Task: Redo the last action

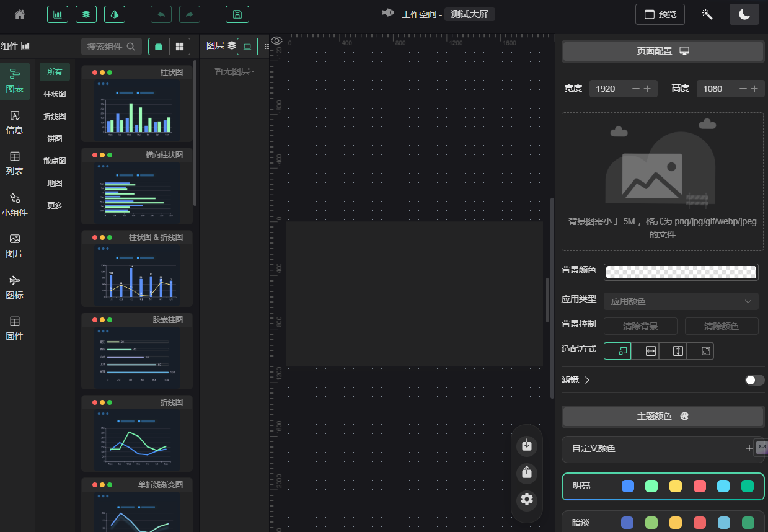Action: click(x=190, y=14)
